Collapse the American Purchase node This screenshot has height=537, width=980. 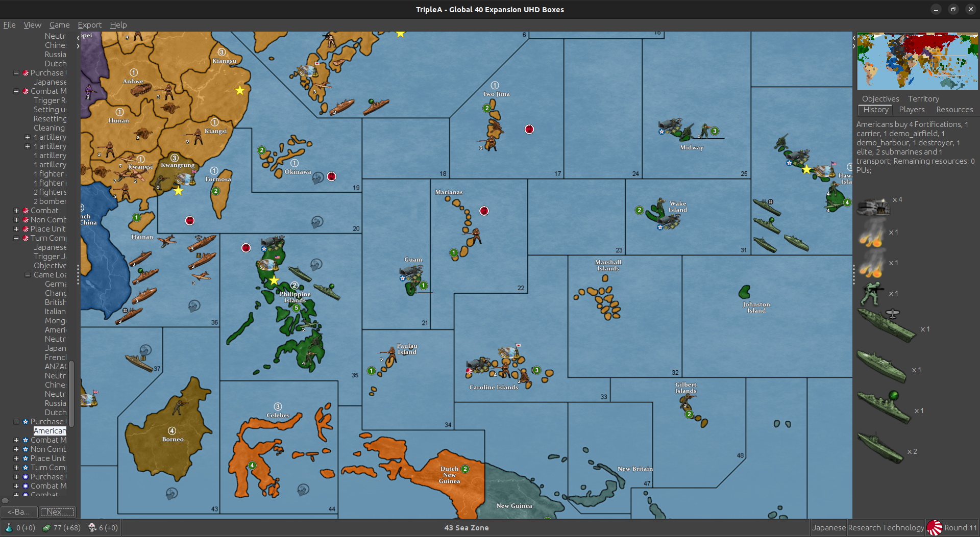click(x=16, y=422)
